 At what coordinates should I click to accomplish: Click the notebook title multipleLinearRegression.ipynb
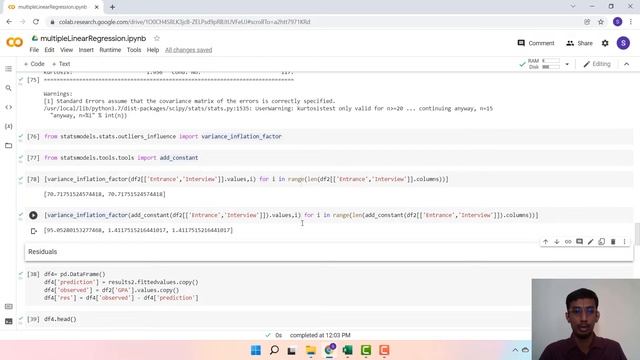[93, 38]
